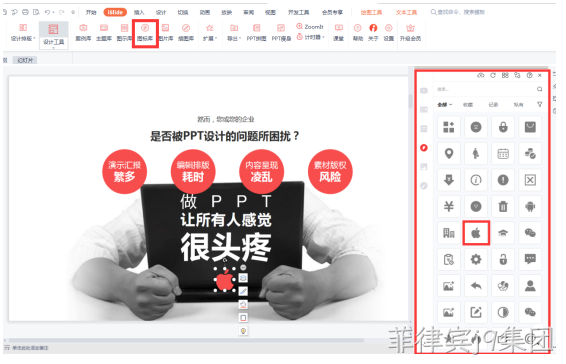
Task: Insert the graduation cap icon
Action: (x=503, y=233)
